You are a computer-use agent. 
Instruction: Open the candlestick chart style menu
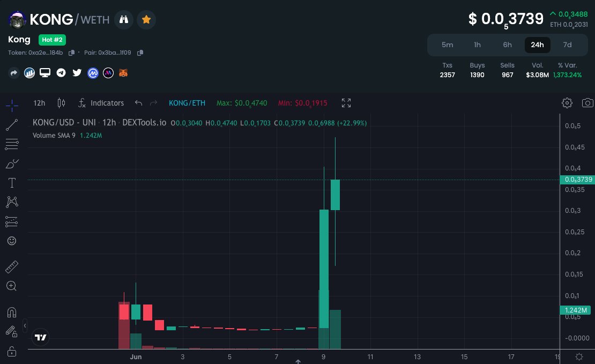(61, 103)
